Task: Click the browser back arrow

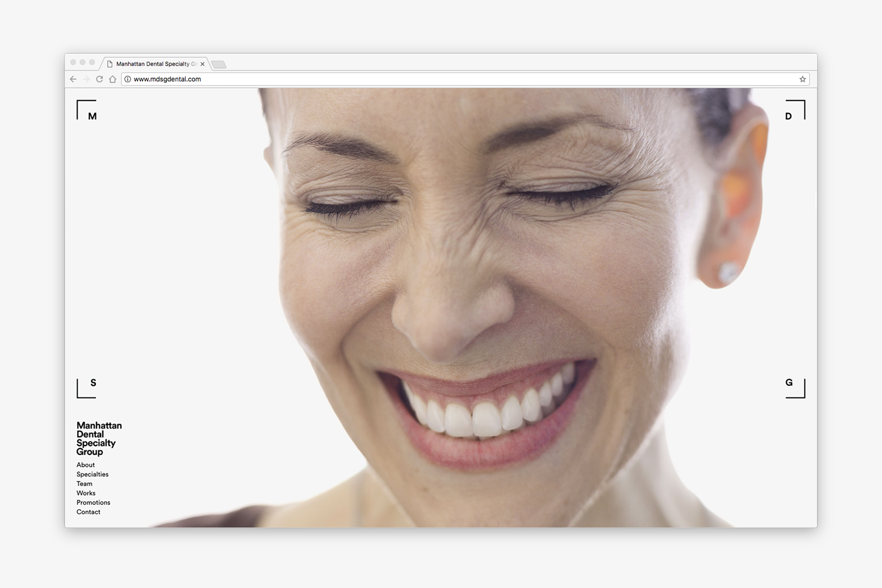Action: pyautogui.click(x=73, y=79)
